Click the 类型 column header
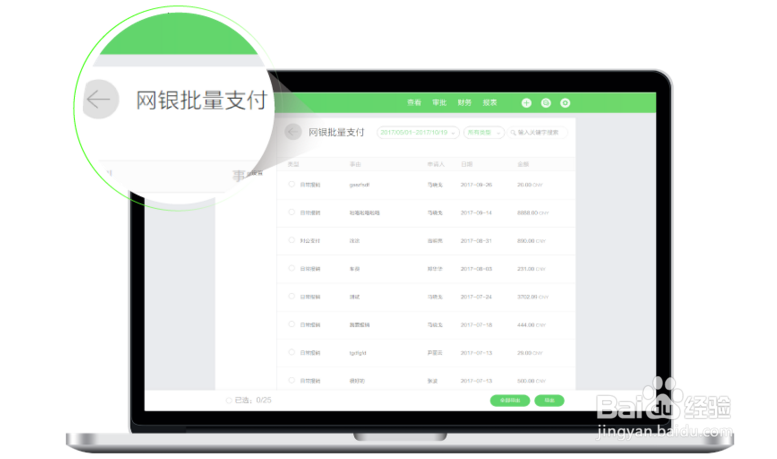Image resolution: width=777 pixels, height=459 pixels. pos(293,164)
